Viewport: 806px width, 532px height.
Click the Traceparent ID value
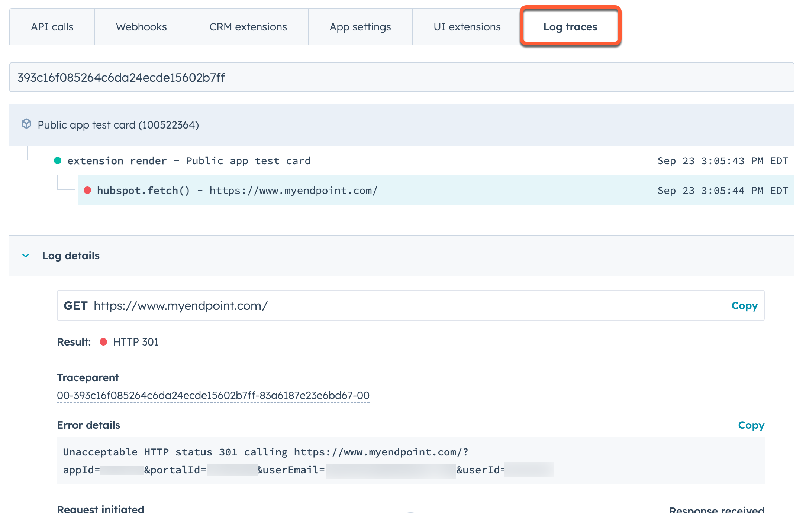pos(213,395)
